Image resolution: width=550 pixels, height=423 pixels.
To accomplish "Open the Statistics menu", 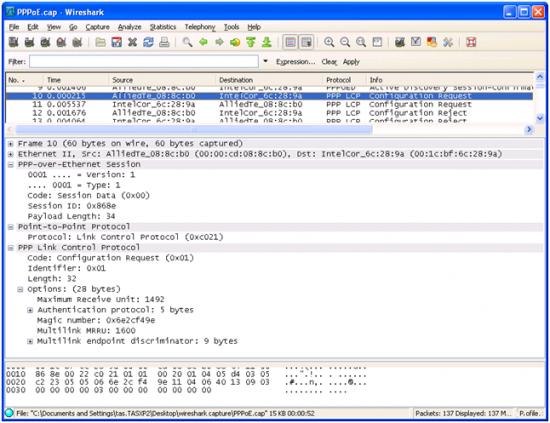I will [163, 27].
